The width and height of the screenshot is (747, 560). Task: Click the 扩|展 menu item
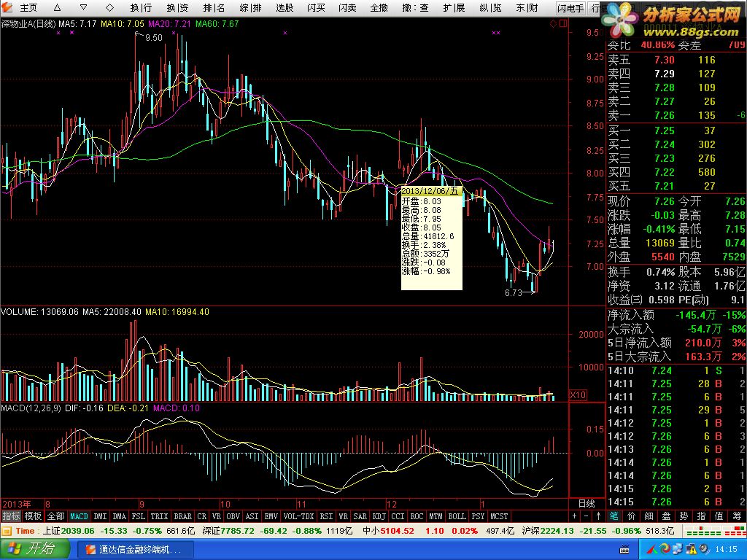click(454, 7)
